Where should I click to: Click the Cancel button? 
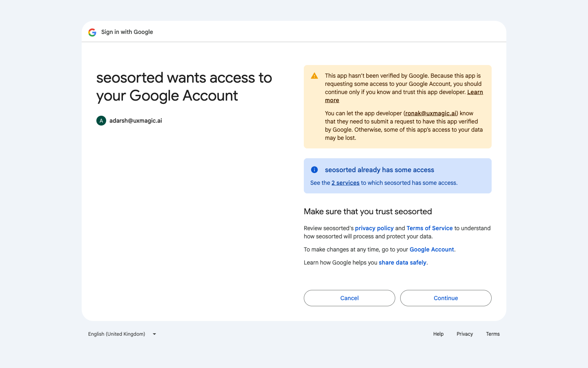pos(350,298)
